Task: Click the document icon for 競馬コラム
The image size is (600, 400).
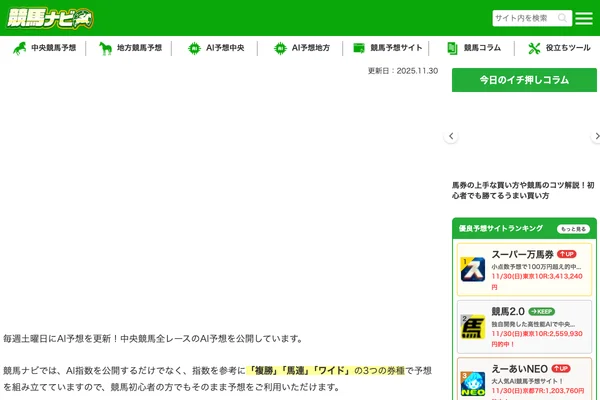Action: coord(452,48)
